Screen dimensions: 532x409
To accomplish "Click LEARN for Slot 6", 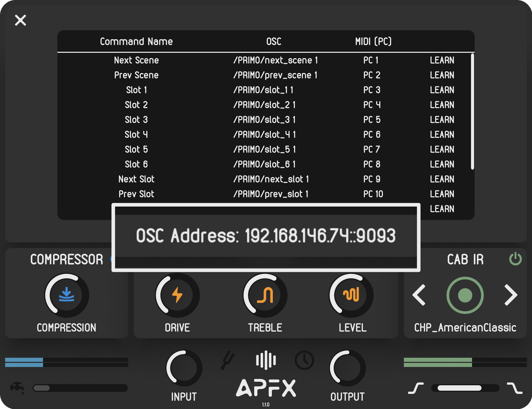I will click(442, 165).
